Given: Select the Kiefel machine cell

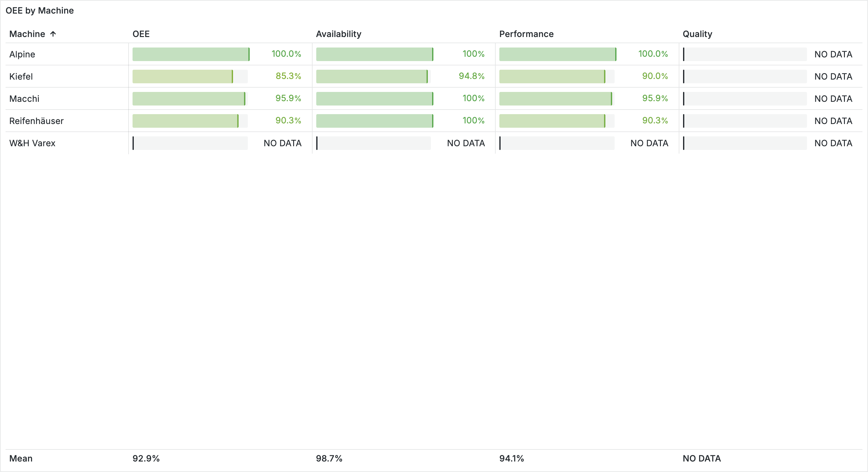Looking at the screenshot, I should pos(21,77).
